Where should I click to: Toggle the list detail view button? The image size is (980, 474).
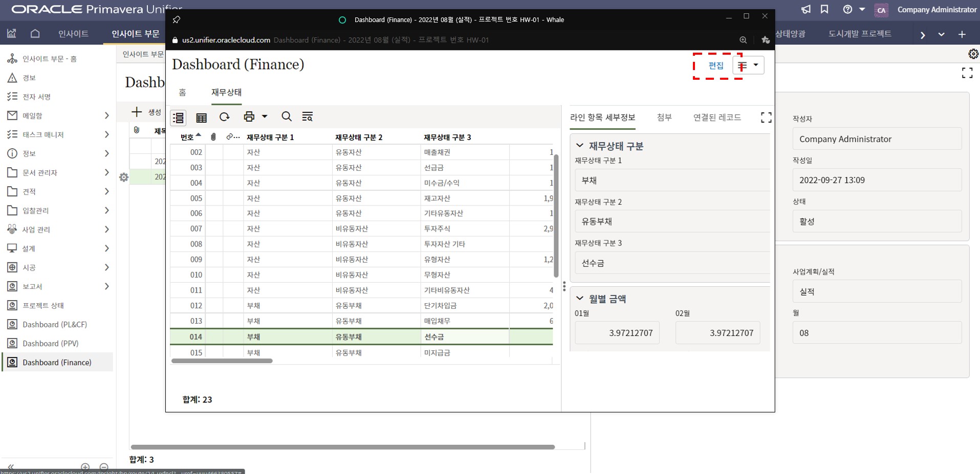(x=178, y=118)
